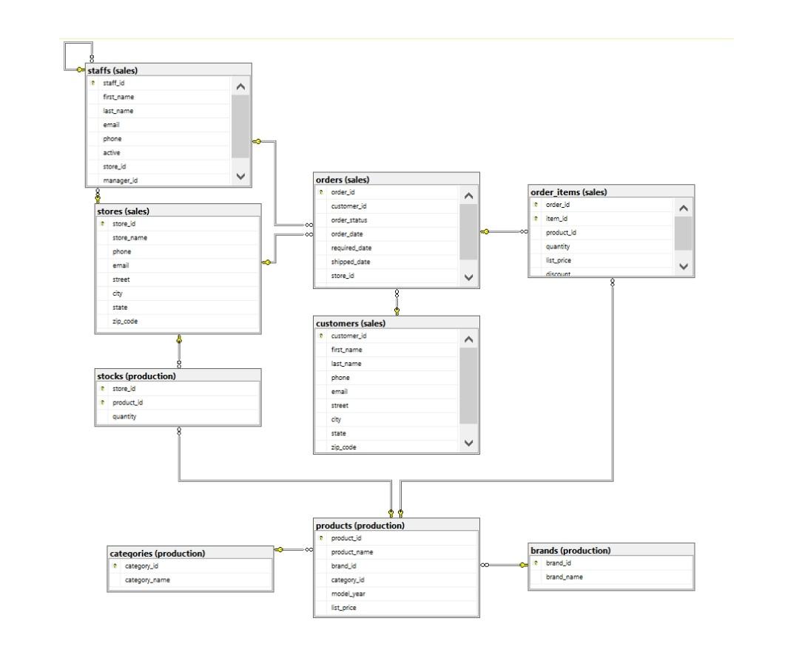Viewport: 799px width, 672px height.
Task: Click the key icon beside category_id in categories
Action: coord(115,566)
